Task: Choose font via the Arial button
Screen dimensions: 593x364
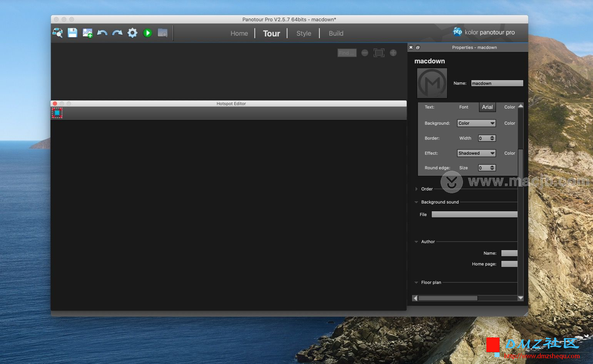Action: (x=487, y=107)
